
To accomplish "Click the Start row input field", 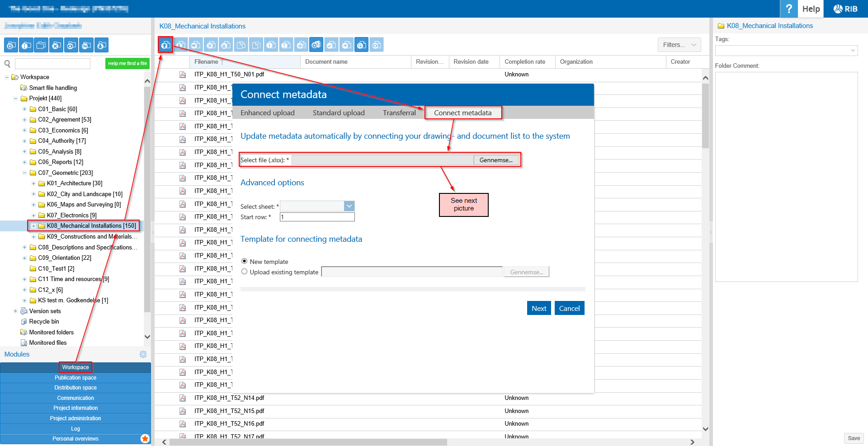I will 317,217.
